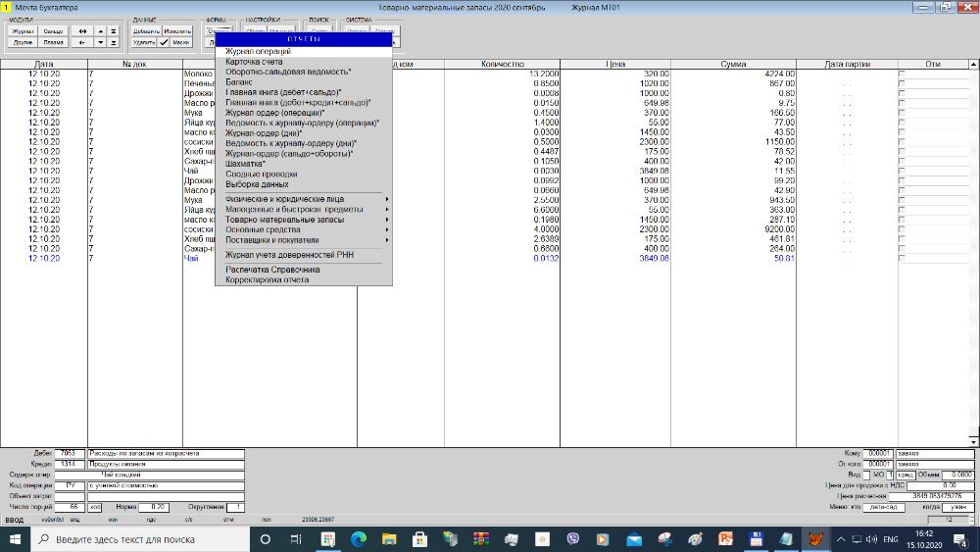Click the Журнал module button
This screenshot has height=552, width=980.
click(x=24, y=31)
